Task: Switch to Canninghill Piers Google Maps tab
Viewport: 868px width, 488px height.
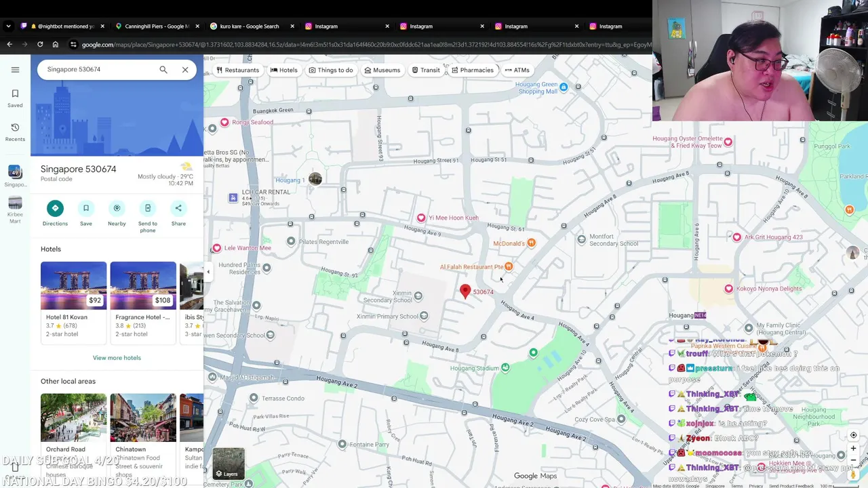Action: click(157, 26)
